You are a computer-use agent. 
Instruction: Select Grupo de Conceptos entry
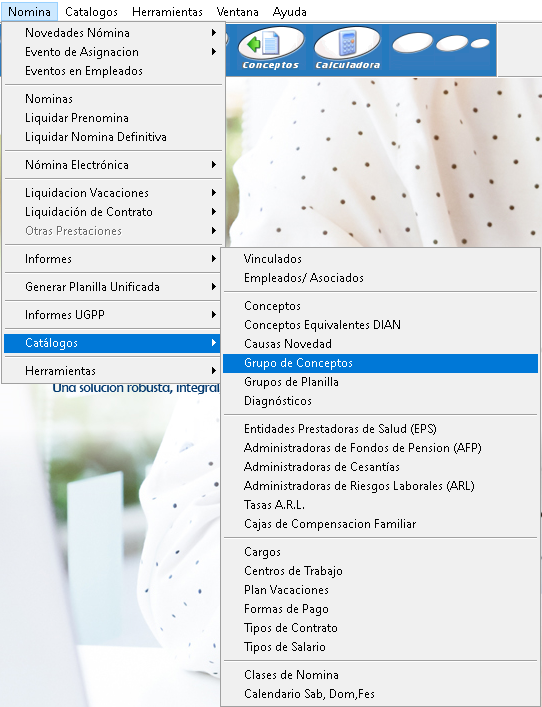pos(380,363)
